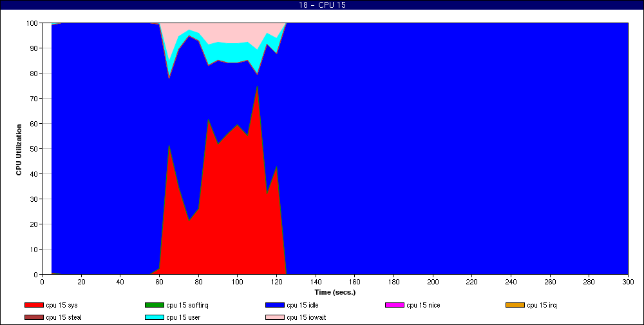This screenshot has width=644, height=325.
Task: Click the 'CPU Utilization' axis label
Action: tap(19, 150)
